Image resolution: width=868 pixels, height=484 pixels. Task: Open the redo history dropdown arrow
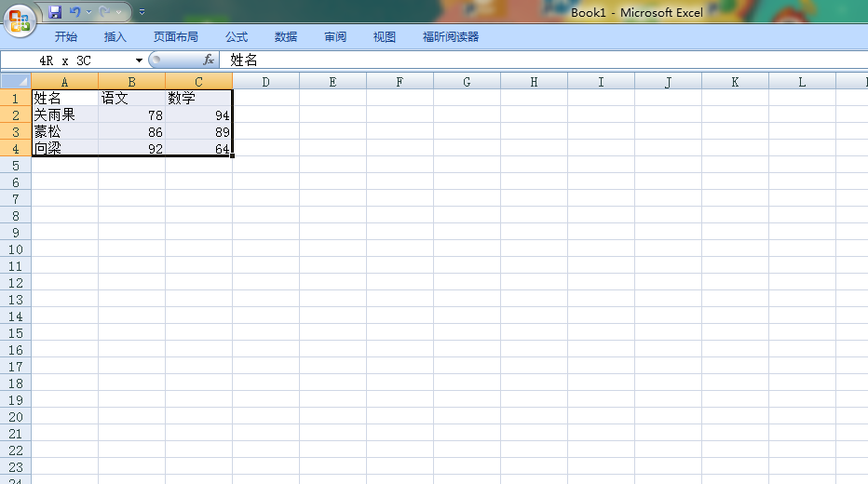[x=118, y=11]
